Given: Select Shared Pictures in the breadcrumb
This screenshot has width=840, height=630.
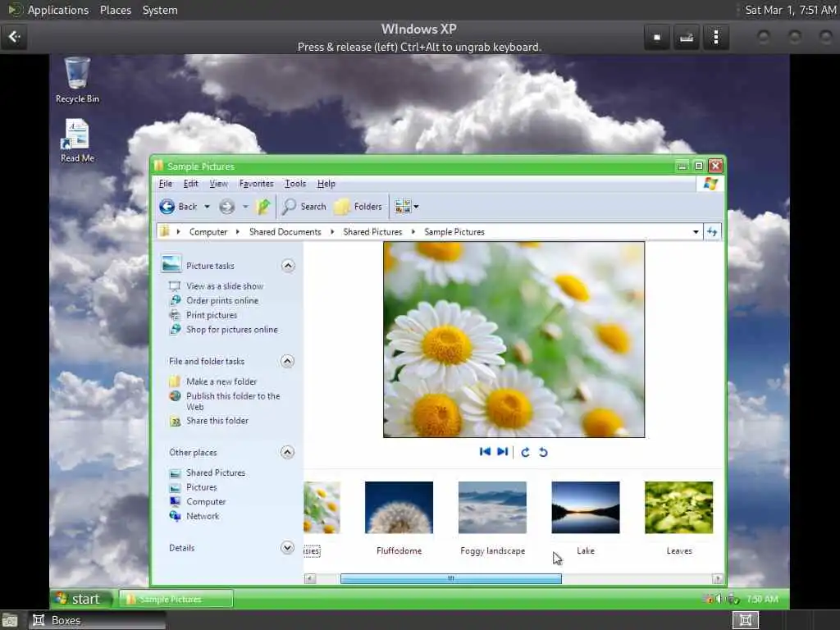Looking at the screenshot, I should click(372, 232).
